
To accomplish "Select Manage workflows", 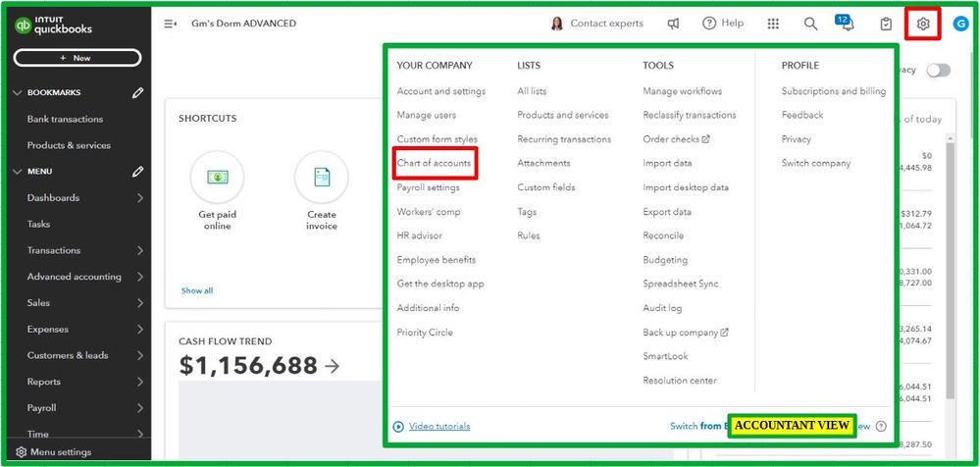I will click(x=683, y=91).
